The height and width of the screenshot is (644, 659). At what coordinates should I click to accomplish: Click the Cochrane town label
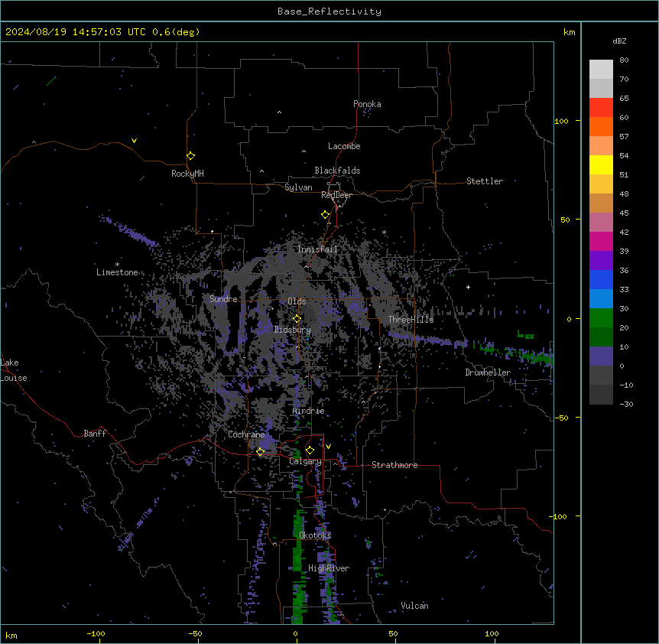(246, 434)
